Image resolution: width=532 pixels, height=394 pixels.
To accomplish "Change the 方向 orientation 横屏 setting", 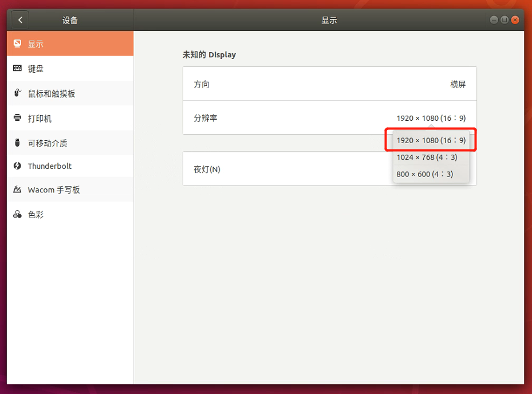I will [x=458, y=84].
